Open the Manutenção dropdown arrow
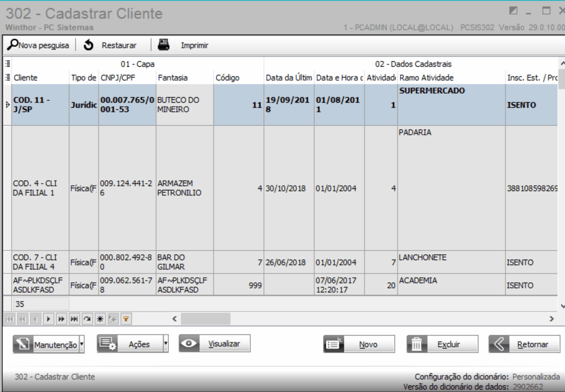This screenshot has width=565, height=392. click(x=82, y=344)
